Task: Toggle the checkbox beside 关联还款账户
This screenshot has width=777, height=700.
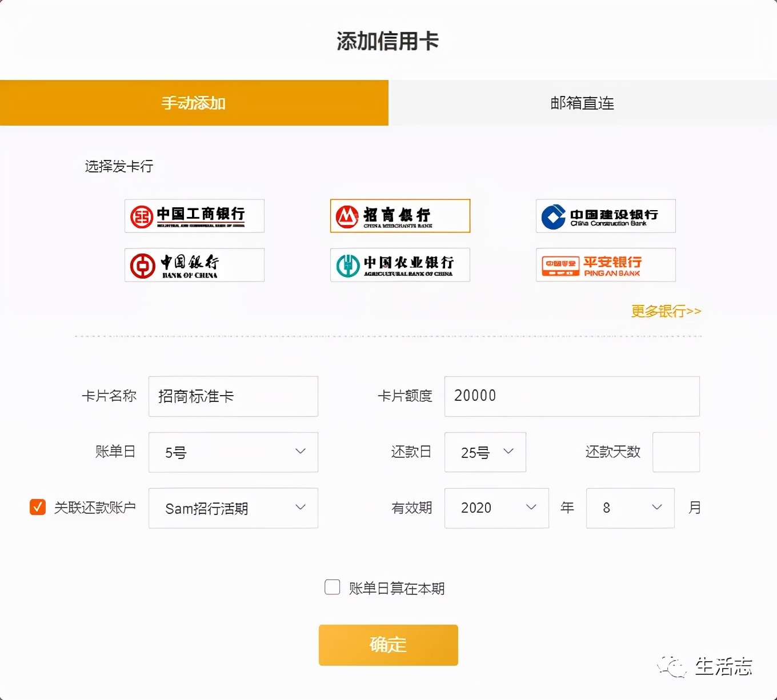Action: tap(37, 506)
